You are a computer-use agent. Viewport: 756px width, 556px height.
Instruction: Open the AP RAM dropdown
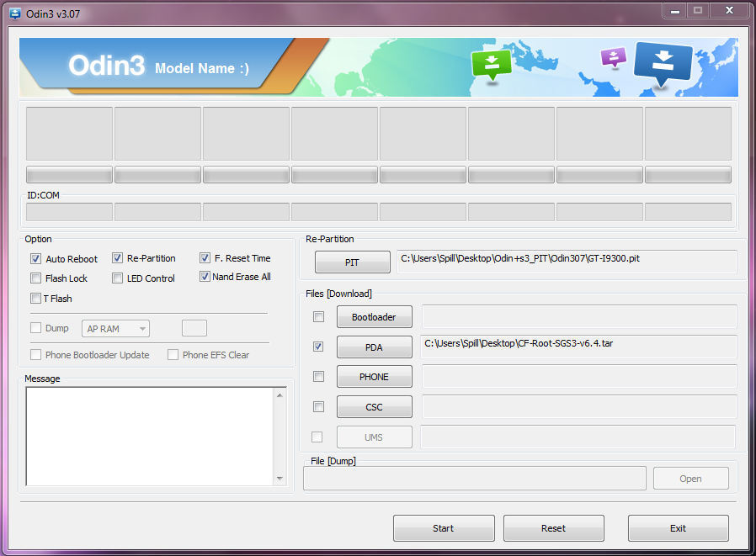115,329
